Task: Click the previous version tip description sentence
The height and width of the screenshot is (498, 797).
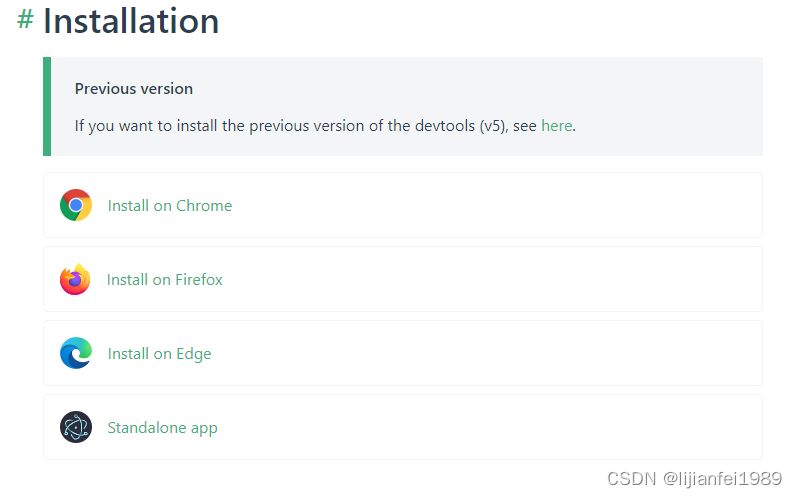Action: click(x=300, y=126)
